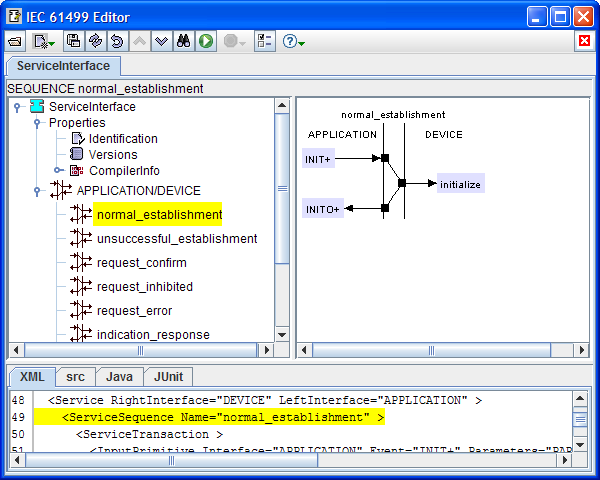Click the refresh arrows toolbar icon
The height and width of the screenshot is (480, 600).
[95, 41]
